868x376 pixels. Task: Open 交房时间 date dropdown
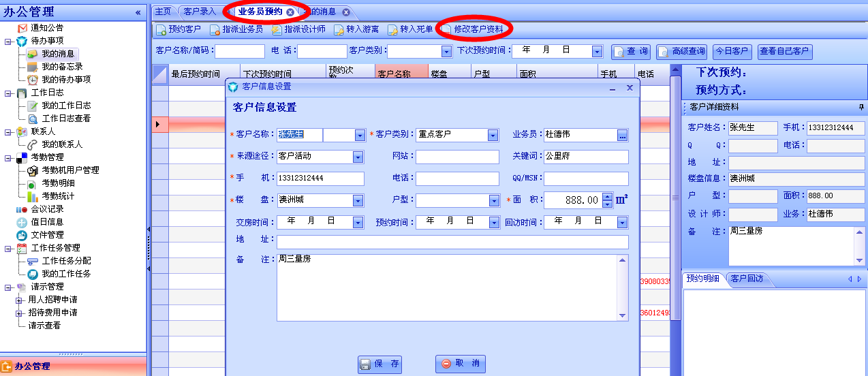click(x=358, y=223)
